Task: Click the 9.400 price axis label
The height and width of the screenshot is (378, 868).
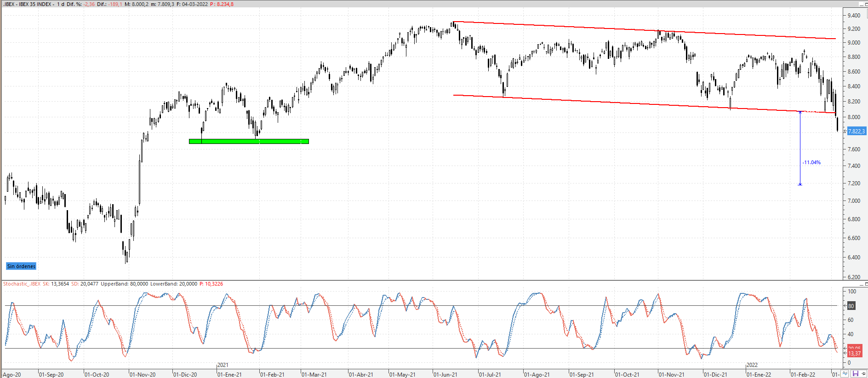Action: click(854, 15)
